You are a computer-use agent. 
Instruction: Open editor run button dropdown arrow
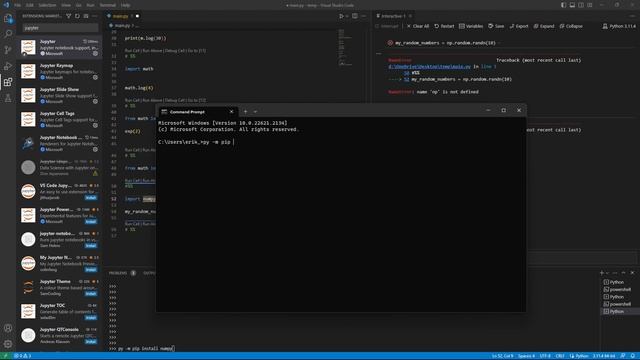coord(347,16)
